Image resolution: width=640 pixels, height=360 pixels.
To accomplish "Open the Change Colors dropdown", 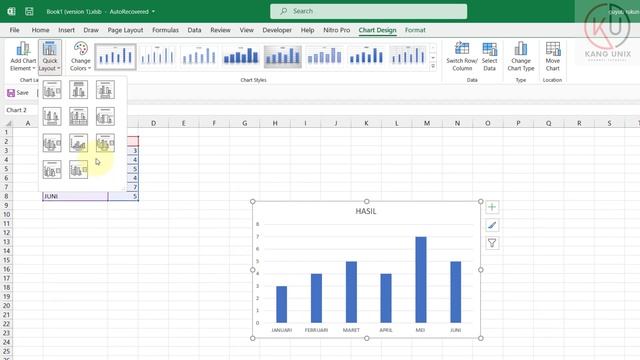I will (x=80, y=56).
